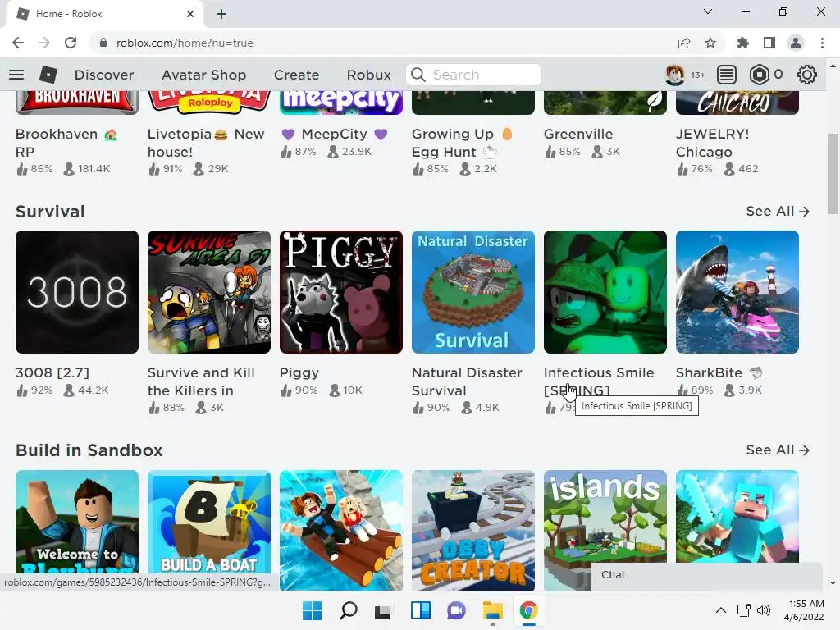Open the Chrome three-dot menu
The width and height of the screenshot is (840, 630).
(822, 43)
